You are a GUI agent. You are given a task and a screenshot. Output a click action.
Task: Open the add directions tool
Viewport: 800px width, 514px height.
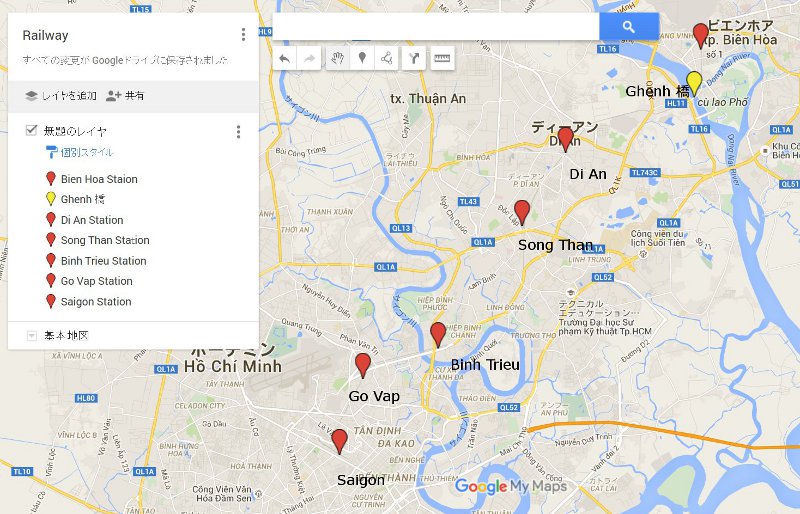(x=414, y=59)
